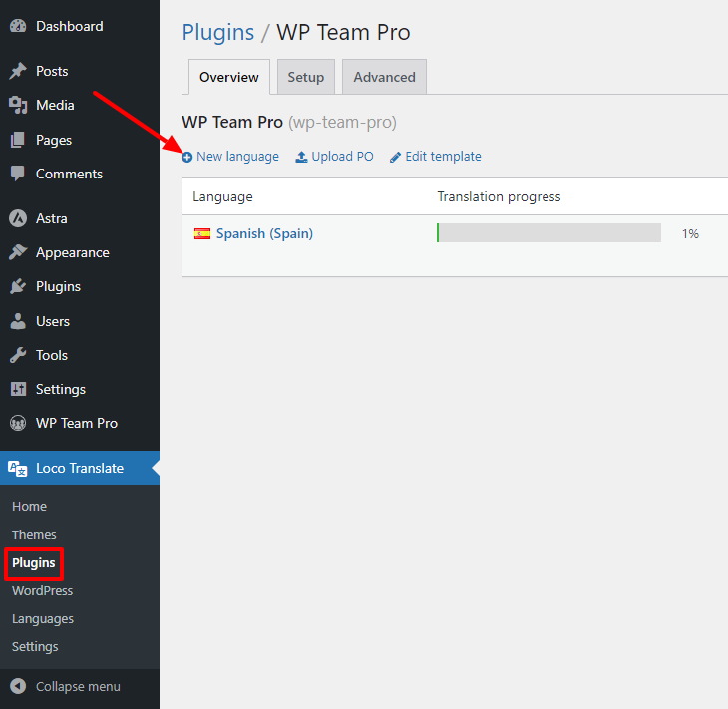Click the Loco Translate language icon
Screen dimensions: 728x709
click(x=18, y=468)
